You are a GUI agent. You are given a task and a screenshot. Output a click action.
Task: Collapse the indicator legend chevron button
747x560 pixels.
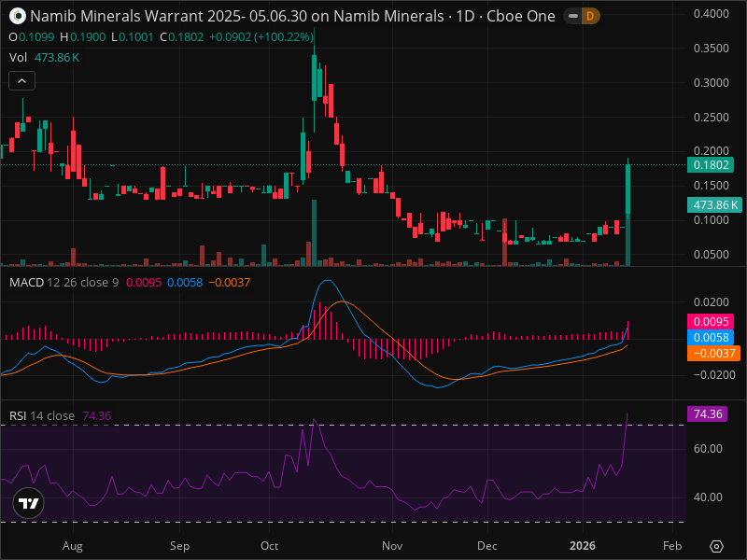click(21, 81)
